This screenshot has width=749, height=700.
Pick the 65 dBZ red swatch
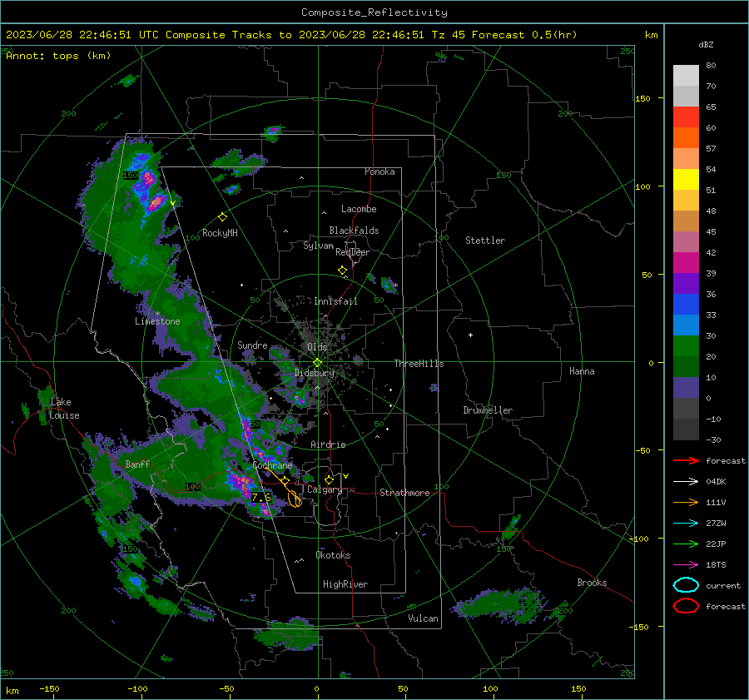(686, 117)
